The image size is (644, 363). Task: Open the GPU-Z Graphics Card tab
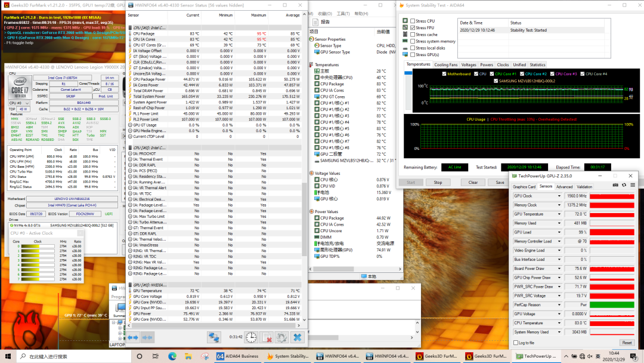pyautogui.click(x=524, y=186)
